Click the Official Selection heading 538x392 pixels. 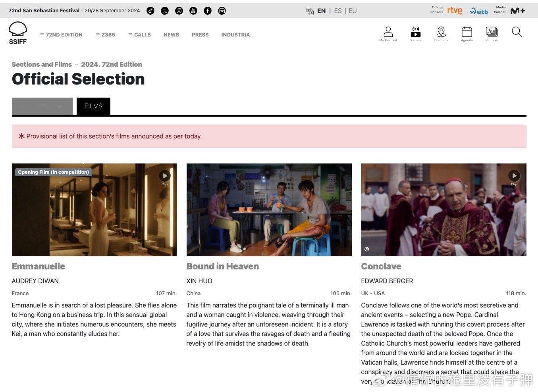pos(78,79)
